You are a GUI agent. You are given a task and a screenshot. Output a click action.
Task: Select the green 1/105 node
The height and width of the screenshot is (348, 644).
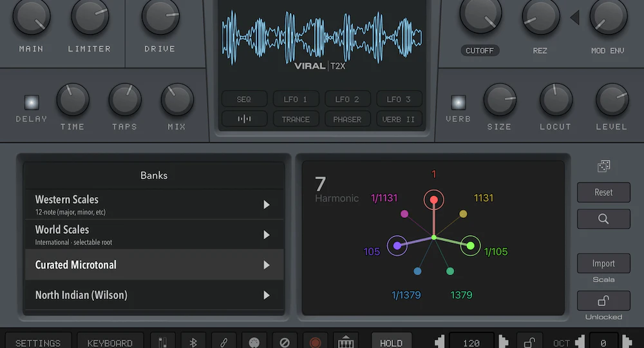pyautogui.click(x=470, y=246)
